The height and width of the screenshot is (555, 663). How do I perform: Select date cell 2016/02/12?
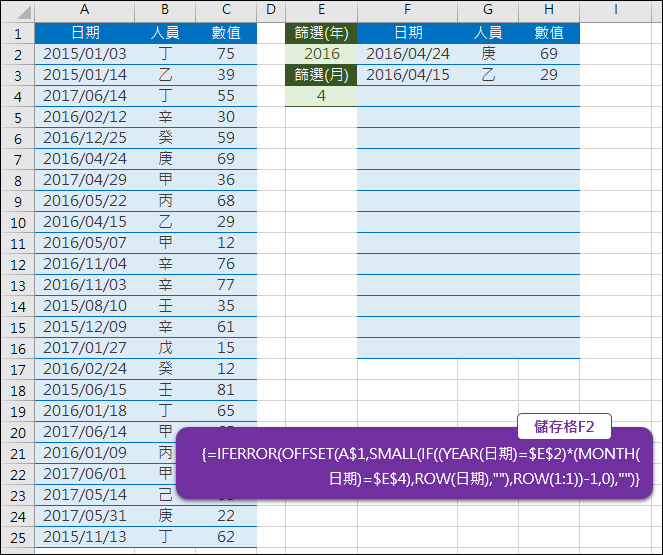(x=85, y=117)
